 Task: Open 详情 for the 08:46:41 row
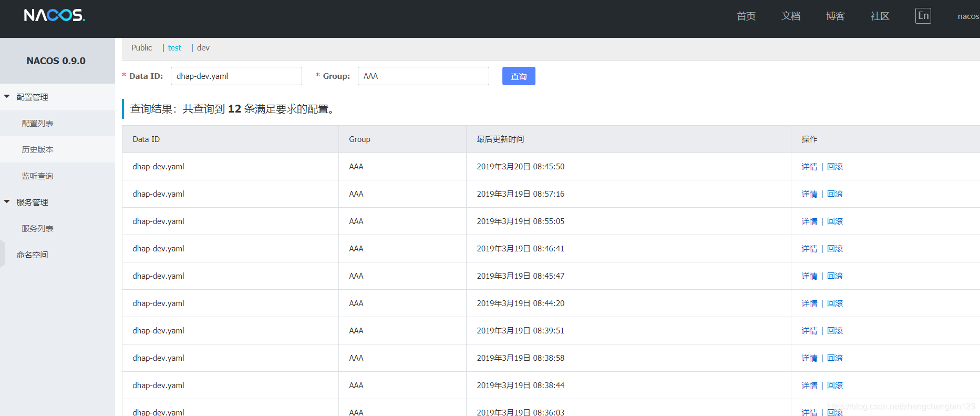[809, 249]
